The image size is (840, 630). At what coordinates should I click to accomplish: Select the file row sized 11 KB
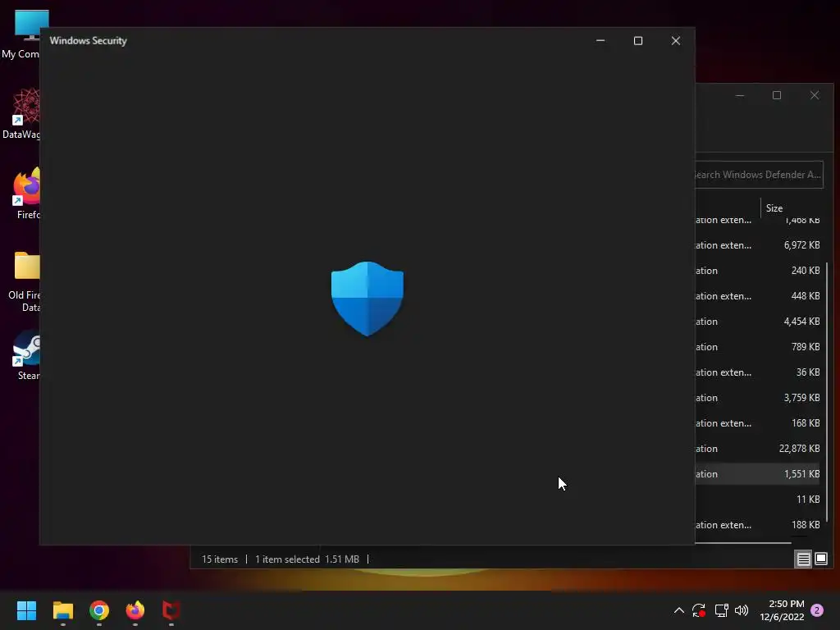click(x=757, y=500)
